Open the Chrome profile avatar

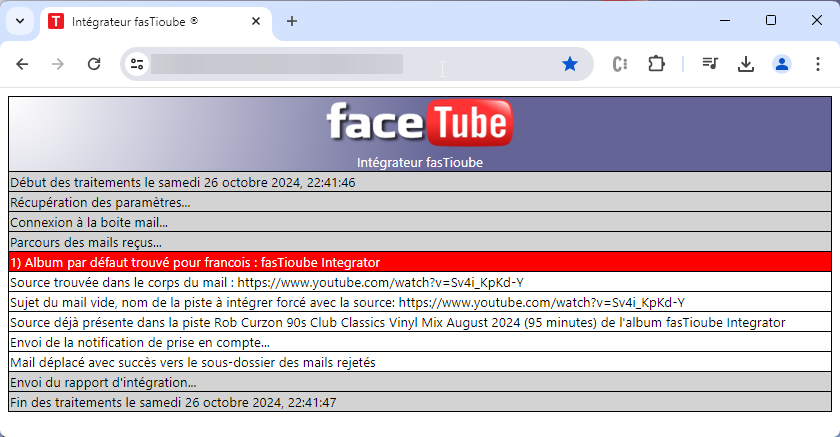click(781, 64)
